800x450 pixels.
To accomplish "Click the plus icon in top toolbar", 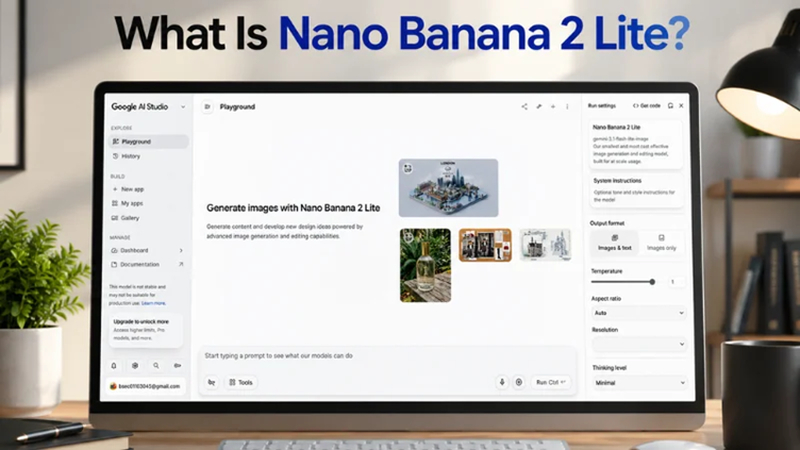I will click(553, 107).
